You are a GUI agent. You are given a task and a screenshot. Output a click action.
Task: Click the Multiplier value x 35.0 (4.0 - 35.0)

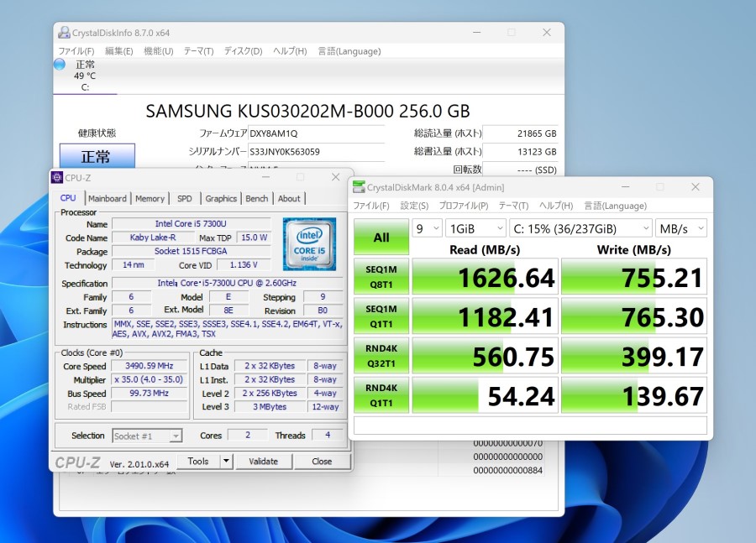pyautogui.click(x=149, y=379)
